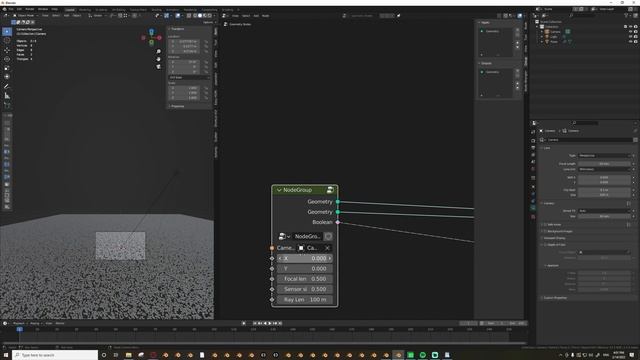The height and width of the screenshot is (360, 640).
Task: Select the Camera row in outliner
Action: [x=555, y=31]
